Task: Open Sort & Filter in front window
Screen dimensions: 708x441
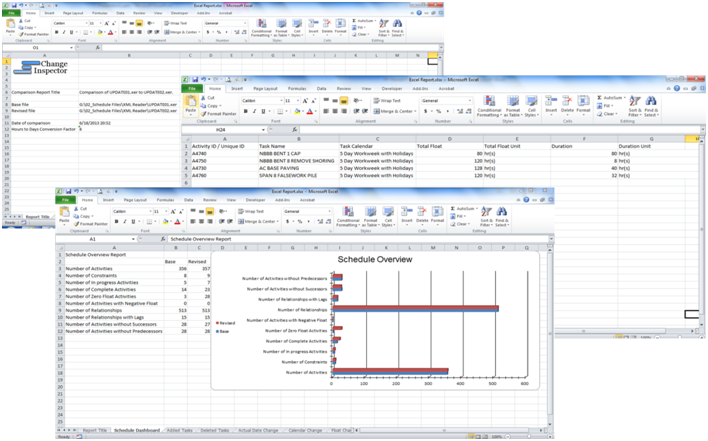Action: coord(486,217)
